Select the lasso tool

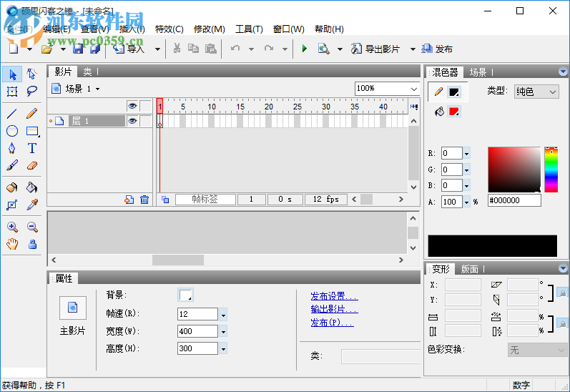[32, 91]
